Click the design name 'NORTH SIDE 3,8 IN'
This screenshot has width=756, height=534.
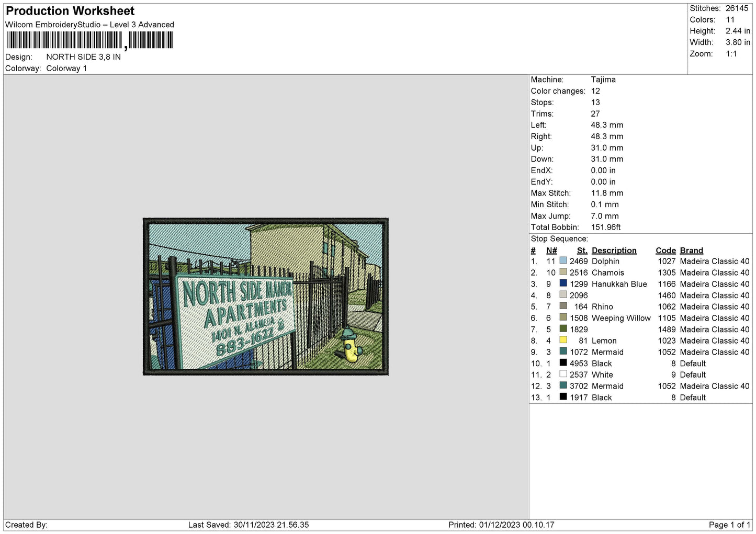click(x=84, y=57)
